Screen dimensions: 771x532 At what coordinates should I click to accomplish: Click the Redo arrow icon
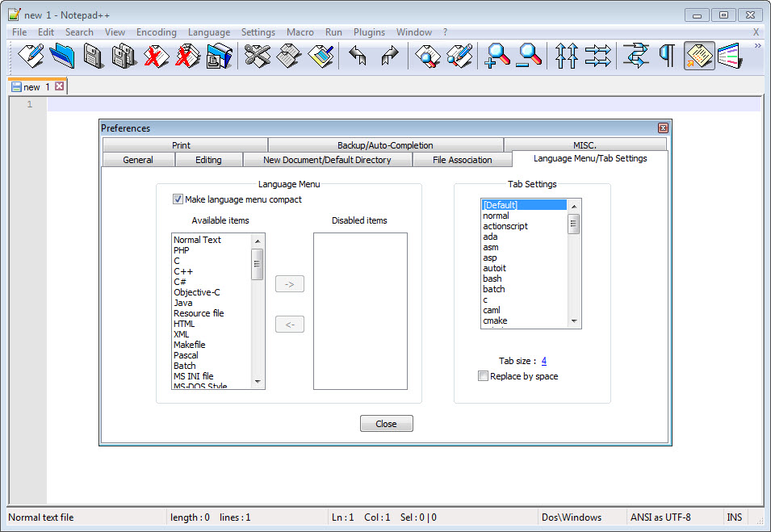point(390,56)
